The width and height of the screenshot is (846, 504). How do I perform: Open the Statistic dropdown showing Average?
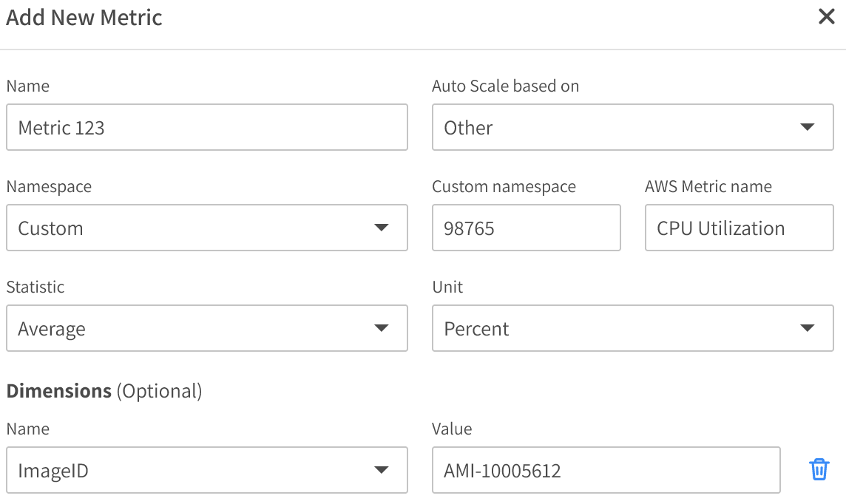[x=207, y=328]
